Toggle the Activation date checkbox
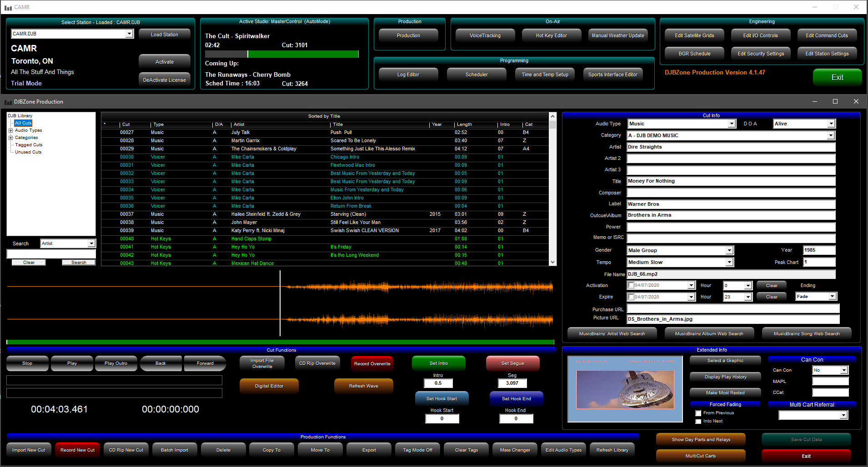Image resolution: width=868 pixels, height=467 pixels. click(x=631, y=285)
